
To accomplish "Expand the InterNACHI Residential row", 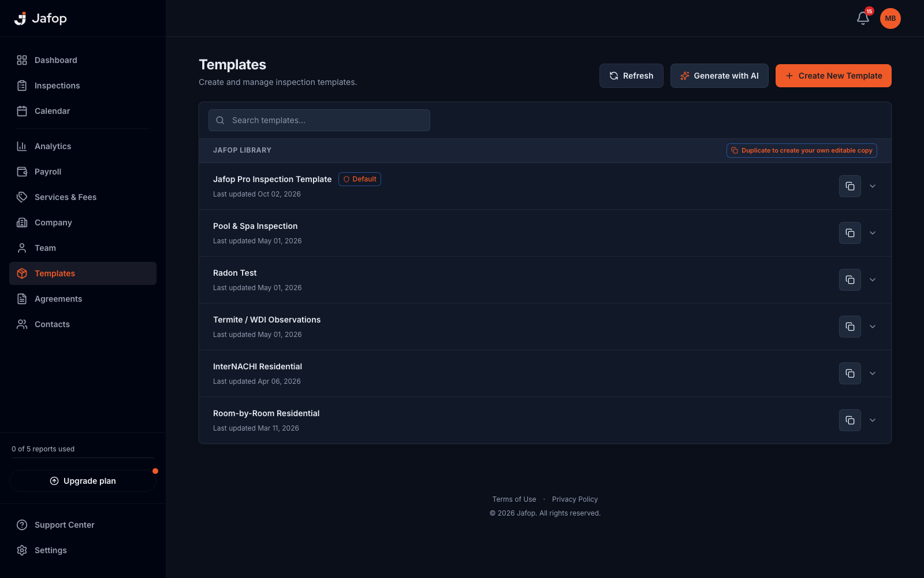I will [873, 373].
